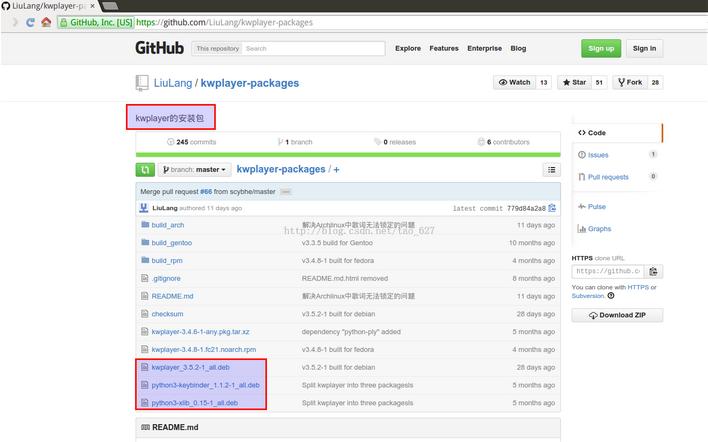
Task: Click Download ZIP button
Action: coord(617,315)
